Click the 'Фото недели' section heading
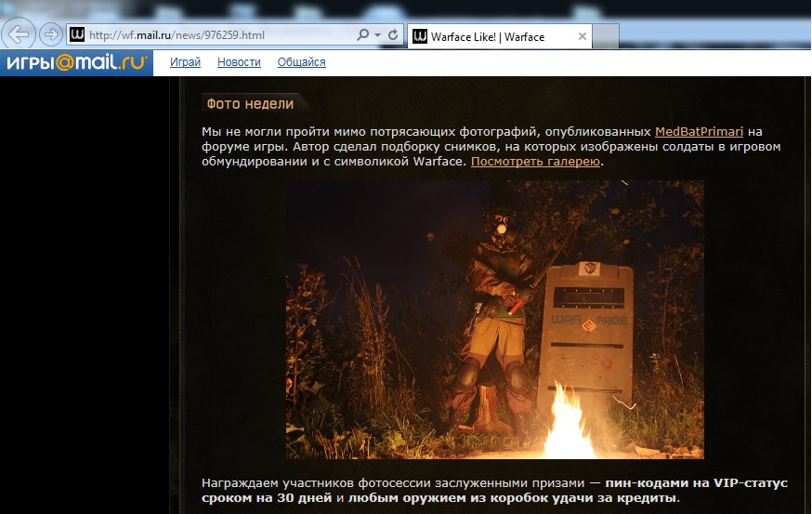 (x=250, y=103)
